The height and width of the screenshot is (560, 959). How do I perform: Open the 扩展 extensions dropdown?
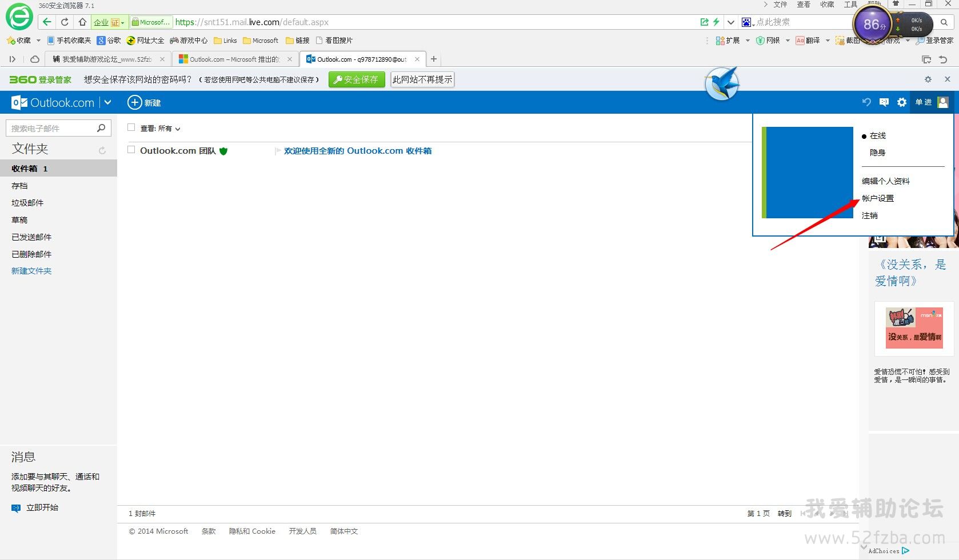point(748,41)
